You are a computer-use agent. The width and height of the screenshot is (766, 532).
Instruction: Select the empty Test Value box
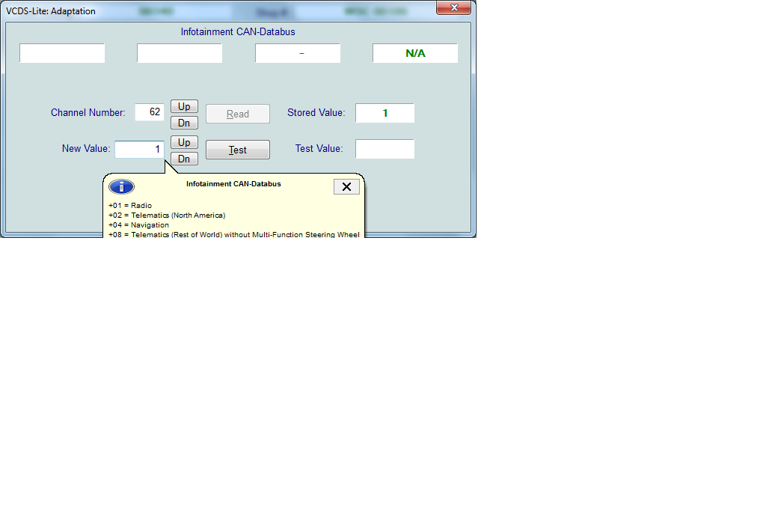click(385, 149)
